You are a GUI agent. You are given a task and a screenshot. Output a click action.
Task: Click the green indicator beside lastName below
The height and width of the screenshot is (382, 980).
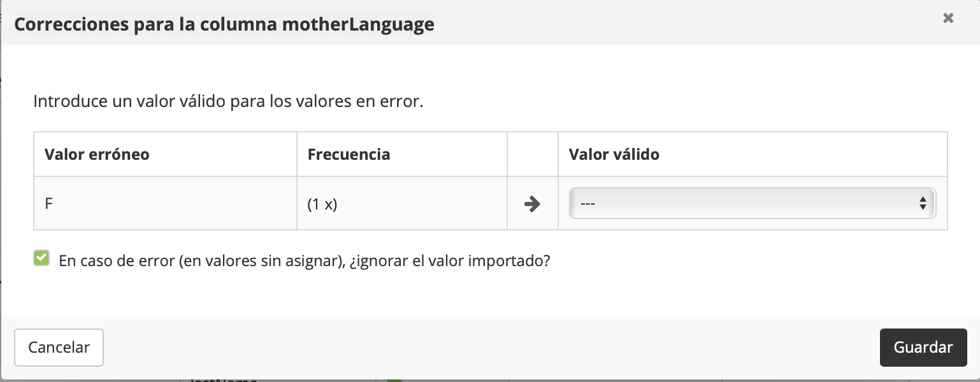(394, 379)
